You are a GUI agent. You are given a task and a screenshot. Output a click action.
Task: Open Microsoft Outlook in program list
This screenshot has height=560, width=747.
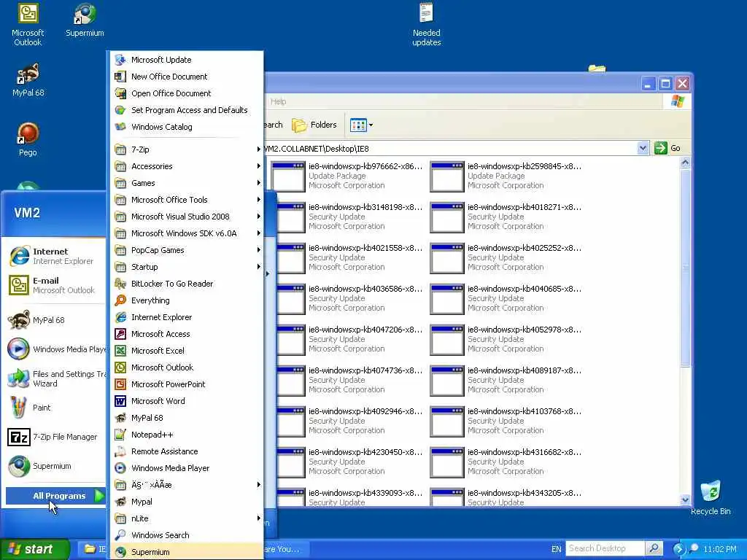click(x=187, y=367)
